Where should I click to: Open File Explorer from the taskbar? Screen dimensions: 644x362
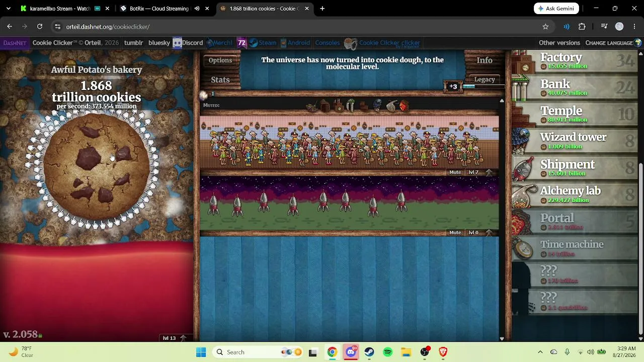406,352
